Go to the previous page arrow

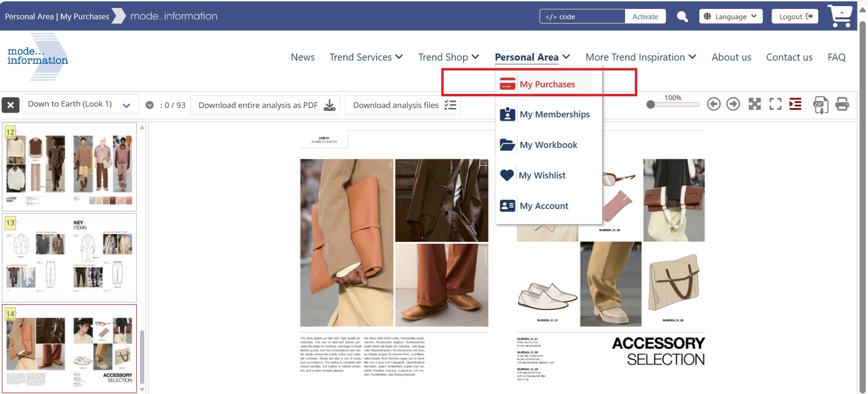click(x=713, y=104)
